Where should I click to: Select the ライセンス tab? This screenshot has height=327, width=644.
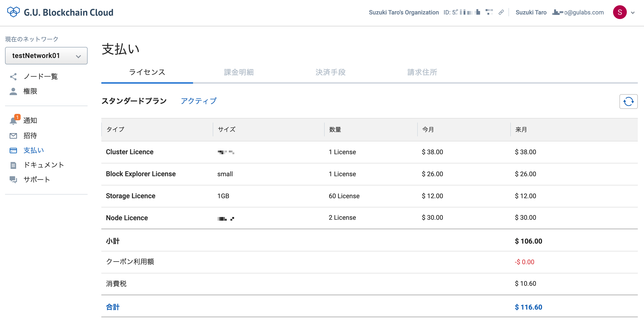tap(147, 72)
